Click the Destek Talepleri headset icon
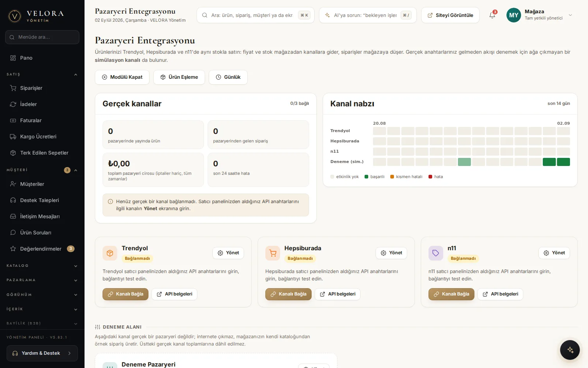588x368 pixels. [13, 200]
